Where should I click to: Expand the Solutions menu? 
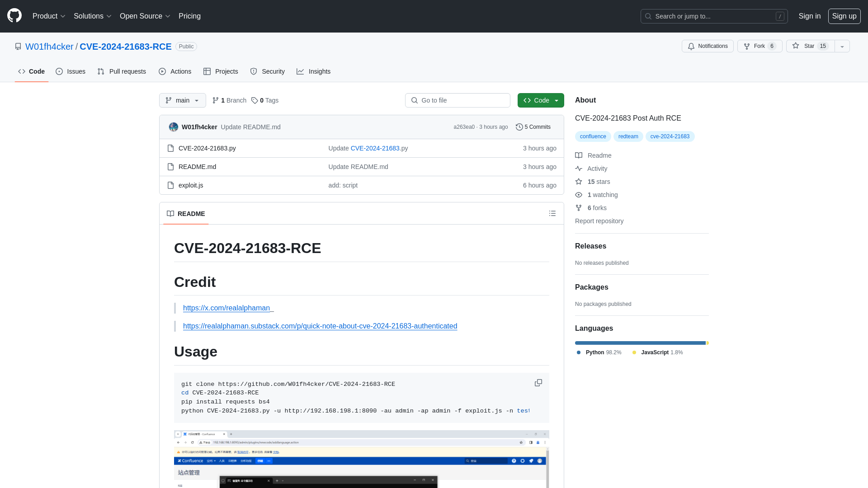click(x=93, y=16)
